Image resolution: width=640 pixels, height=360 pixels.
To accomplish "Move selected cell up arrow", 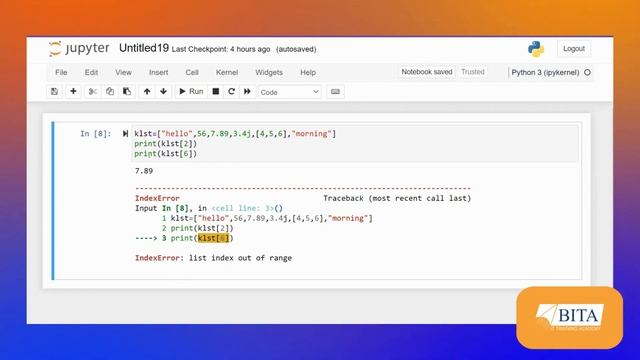I will point(147,91).
